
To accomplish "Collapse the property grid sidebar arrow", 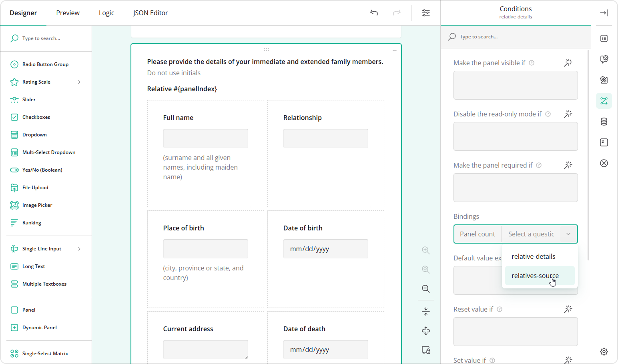I will (604, 12).
